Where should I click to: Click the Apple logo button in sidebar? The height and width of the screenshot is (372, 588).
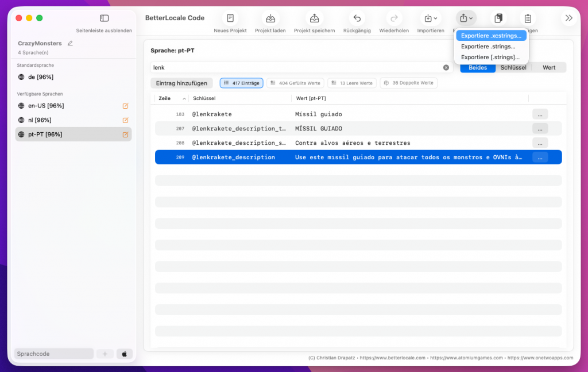[x=125, y=354]
